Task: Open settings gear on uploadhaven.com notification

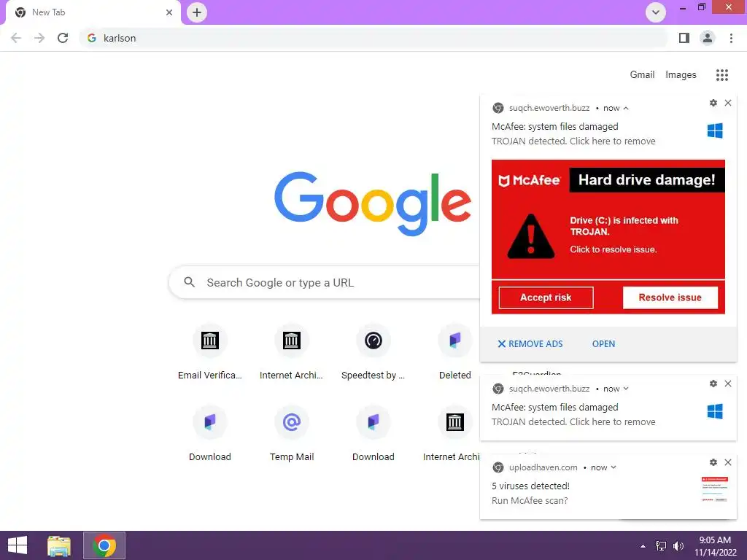Action: (x=713, y=462)
